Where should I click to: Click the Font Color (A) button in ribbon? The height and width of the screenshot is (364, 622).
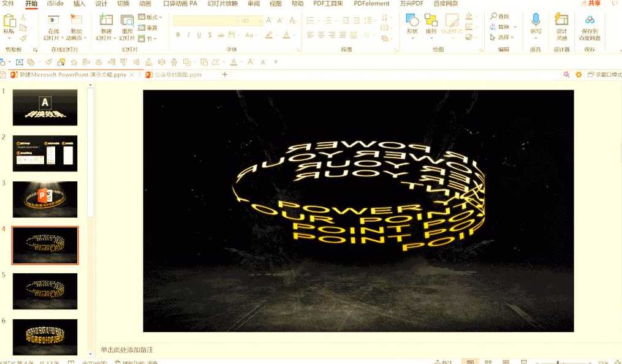pyautogui.click(x=286, y=36)
